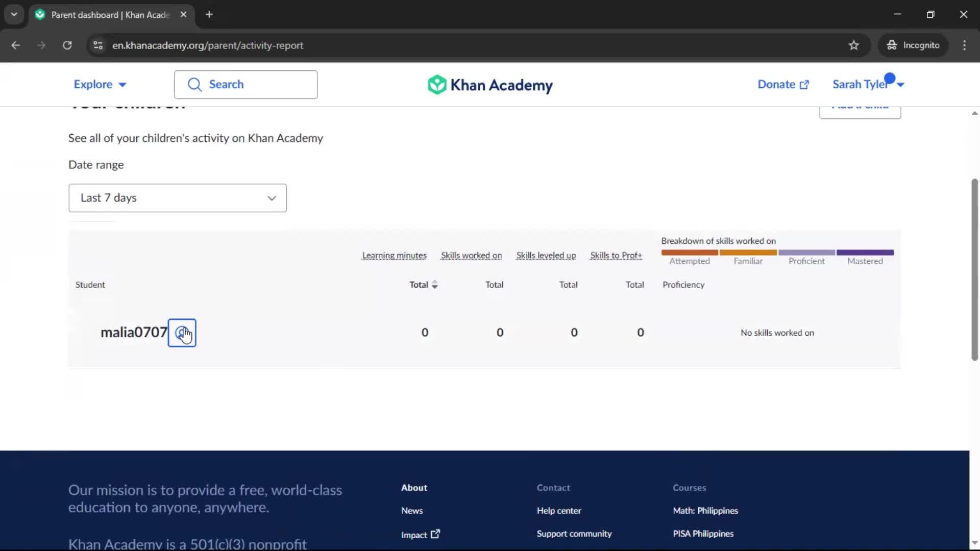Click the browser address bar URL
The image size is (980, 551).
tap(208, 45)
